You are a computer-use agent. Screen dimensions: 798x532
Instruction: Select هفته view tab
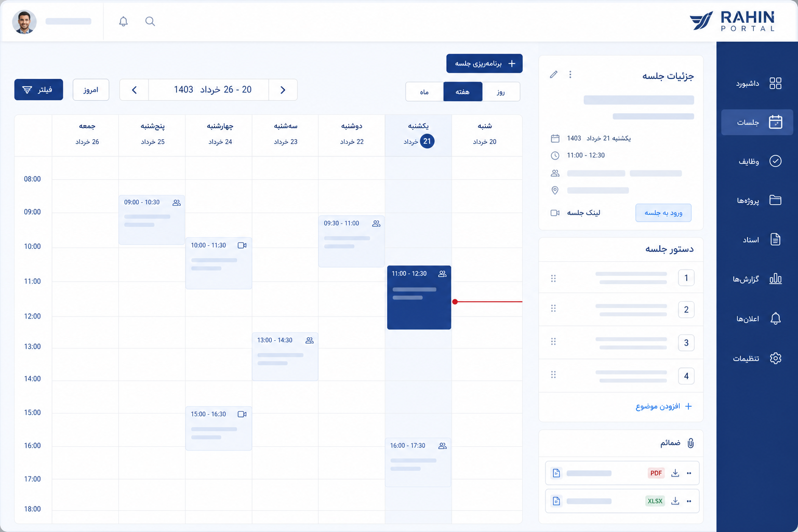(462, 92)
